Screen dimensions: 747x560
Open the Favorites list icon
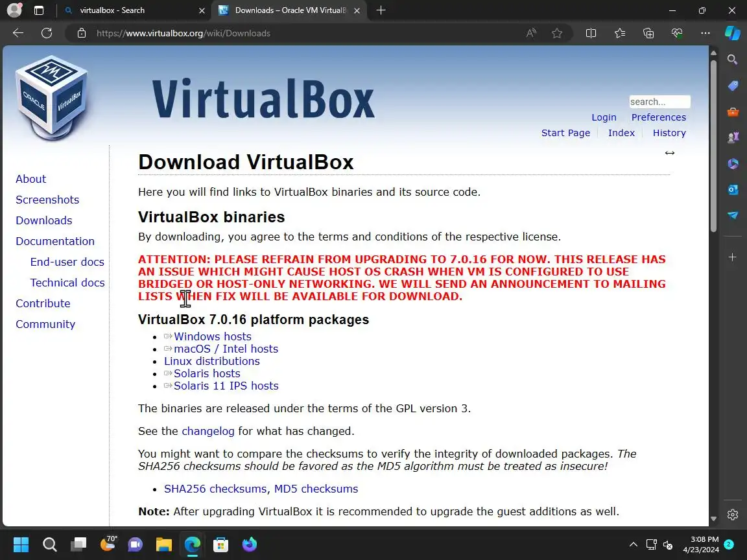point(620,33)
